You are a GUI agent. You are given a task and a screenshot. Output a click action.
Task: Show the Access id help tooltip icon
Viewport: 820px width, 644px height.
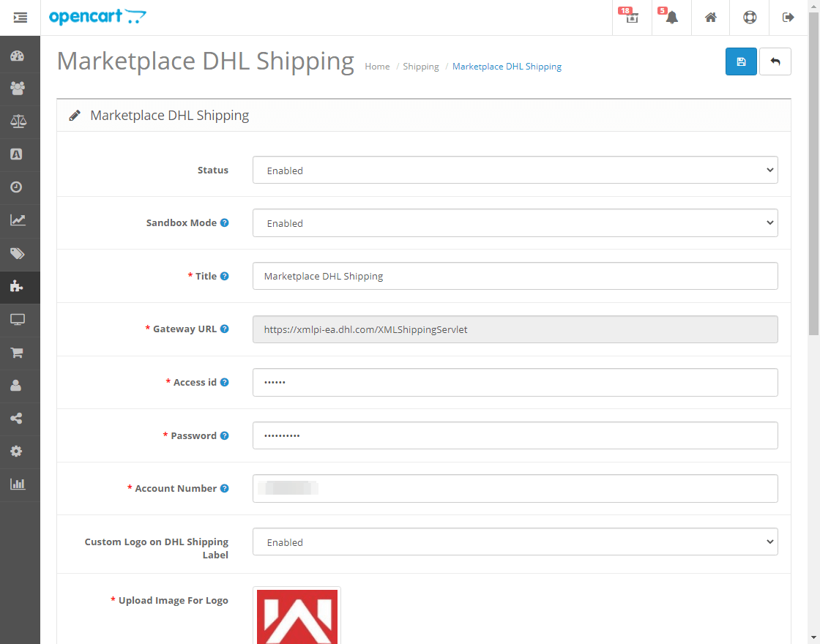tap(224, 382)
